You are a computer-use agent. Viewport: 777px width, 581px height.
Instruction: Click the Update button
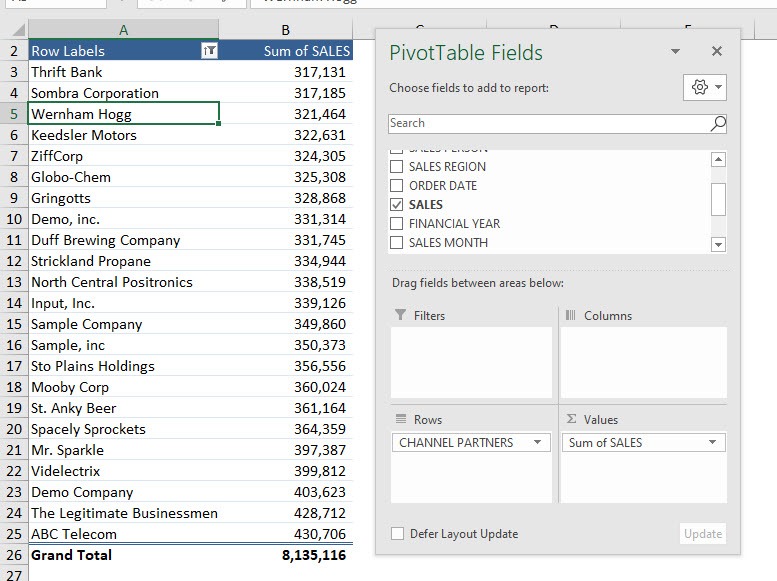click(703, 533)
